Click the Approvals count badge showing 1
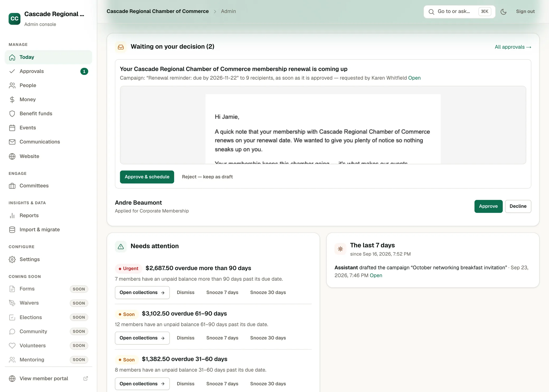The height and width of the screenshot is (392, 549). [84, 71]
